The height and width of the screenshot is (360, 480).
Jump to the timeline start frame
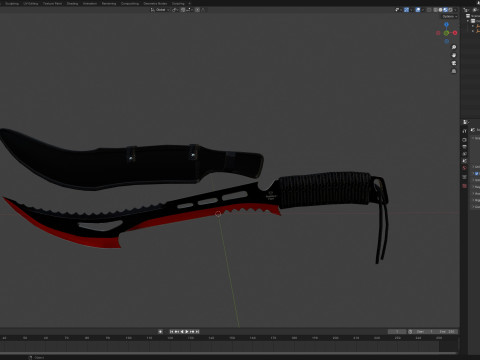point(172,331)
